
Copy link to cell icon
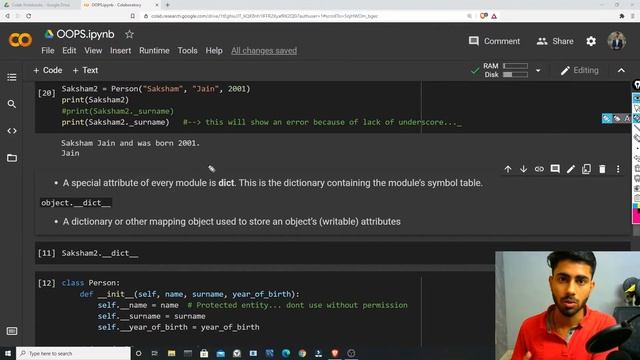539,169
